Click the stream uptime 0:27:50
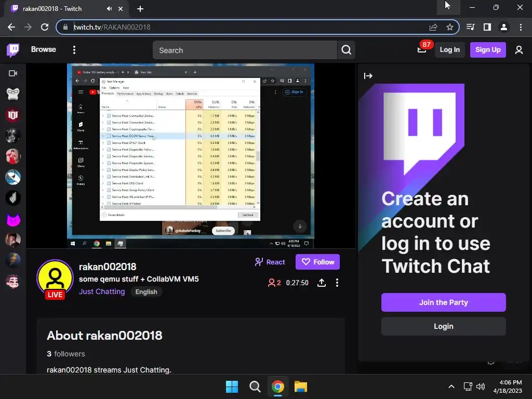 pyautogui.click(x=297, y=283)
